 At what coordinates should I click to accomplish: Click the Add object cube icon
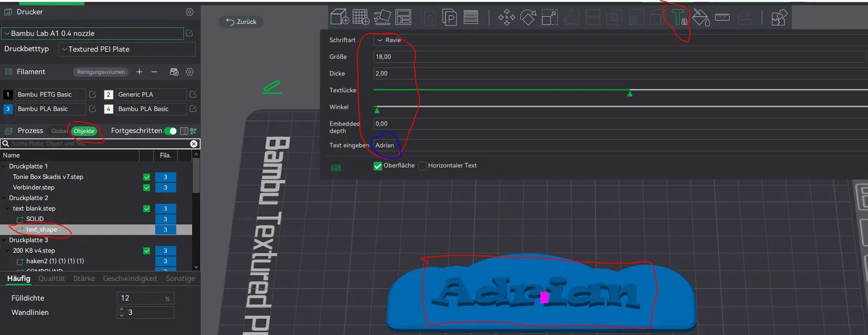(x=340, y=17)
